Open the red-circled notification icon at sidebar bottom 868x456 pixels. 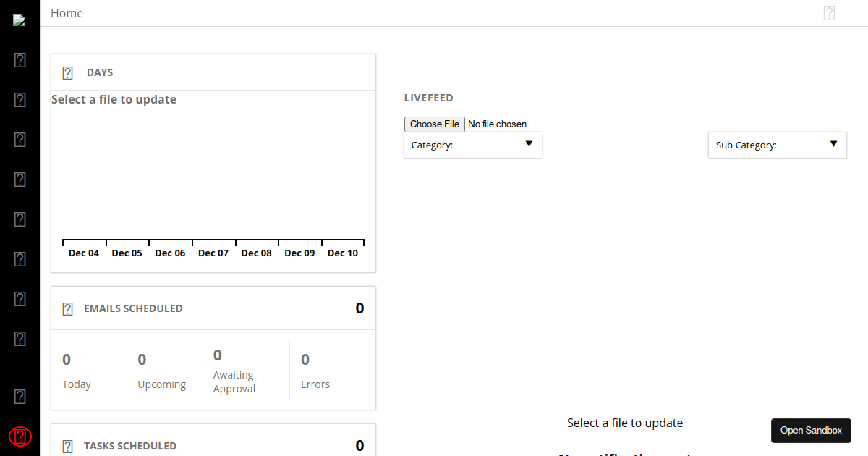pyautogui.click(x=20, y=436)
